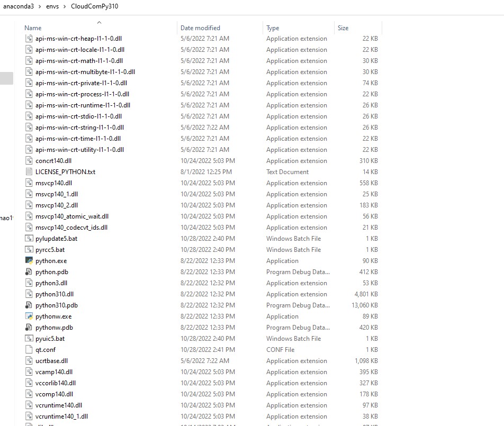Click the python.pdb debug file icon
This screenshot has width=504, height=426.
(29, 272)
